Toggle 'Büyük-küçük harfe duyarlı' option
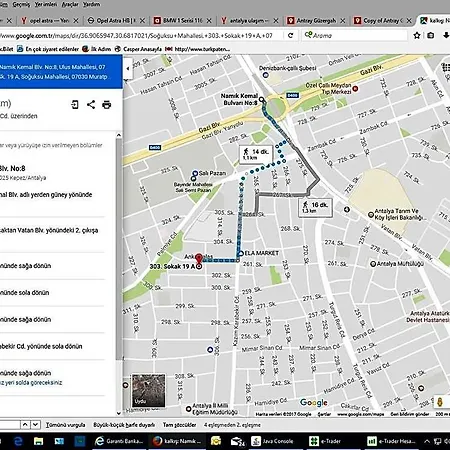Screen dimensions: 450x450 tap(124, 425)
